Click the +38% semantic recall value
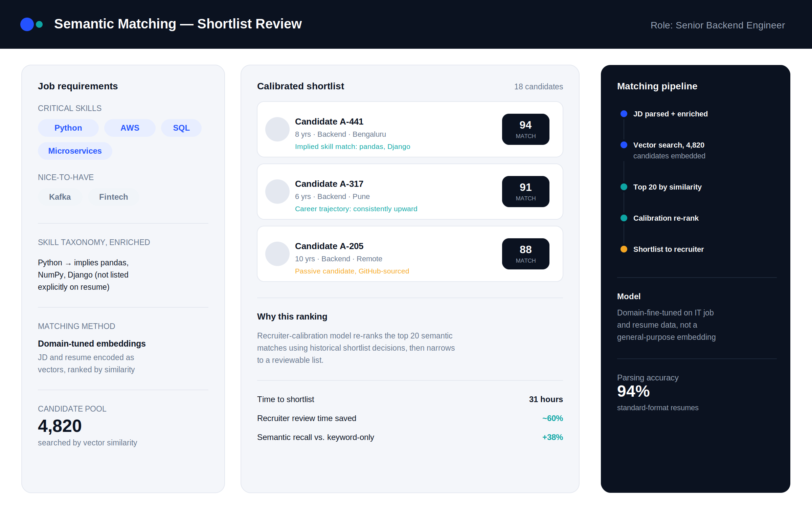 tap(552, 438)
